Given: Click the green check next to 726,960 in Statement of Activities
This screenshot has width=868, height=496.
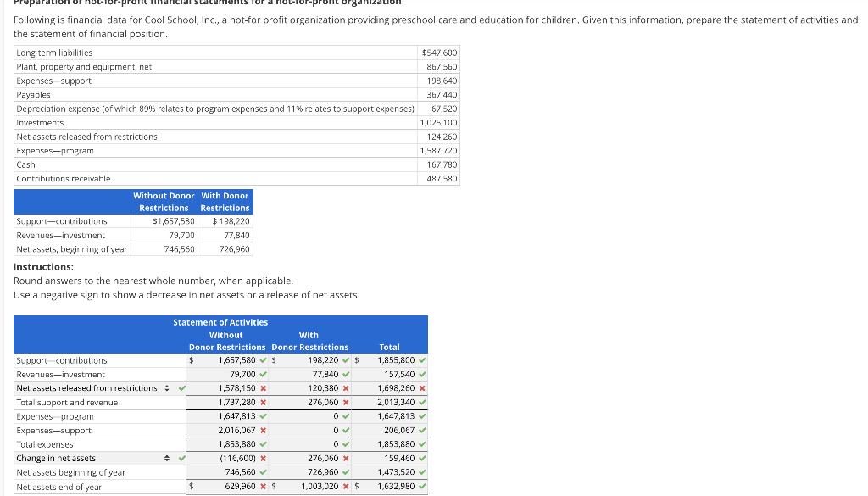Looking at the screenshot, I should click(346, 472).
